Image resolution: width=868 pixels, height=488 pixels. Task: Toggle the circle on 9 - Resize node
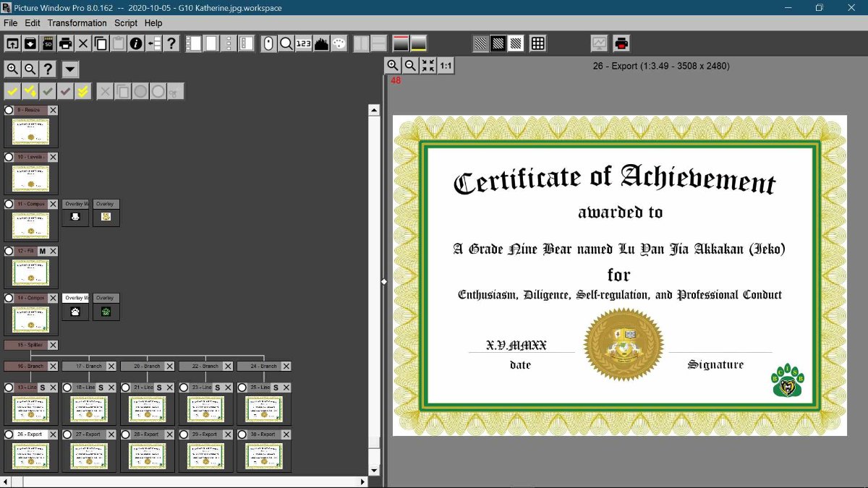(9, 110)
